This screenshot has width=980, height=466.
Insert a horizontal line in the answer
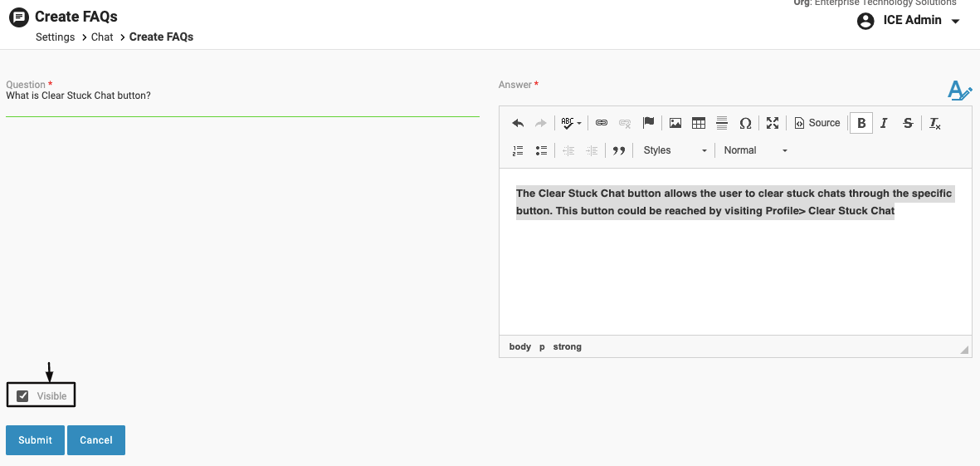722,123
